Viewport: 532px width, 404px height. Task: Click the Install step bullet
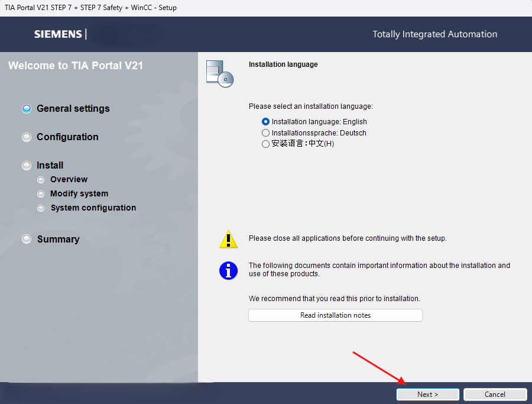27,166
